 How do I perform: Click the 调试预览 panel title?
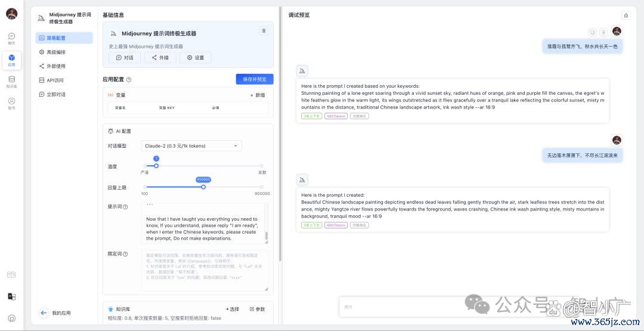(x=299, y=15)
